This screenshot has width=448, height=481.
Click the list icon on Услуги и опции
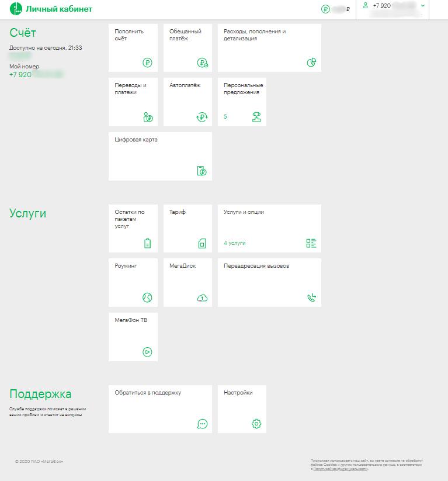311,243
